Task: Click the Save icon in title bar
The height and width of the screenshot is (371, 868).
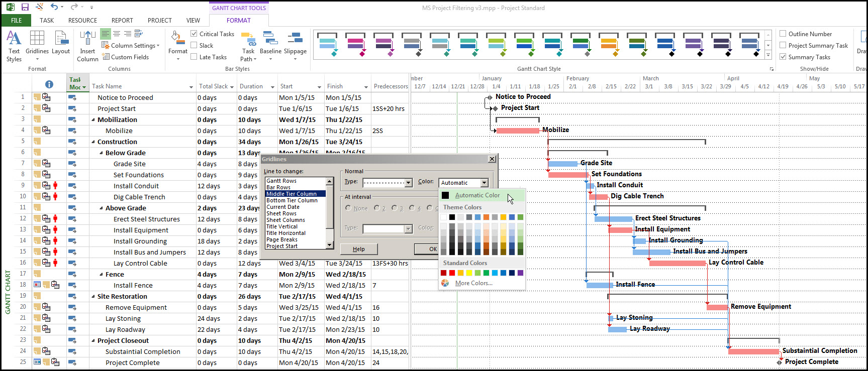Action: click(25, 7)
